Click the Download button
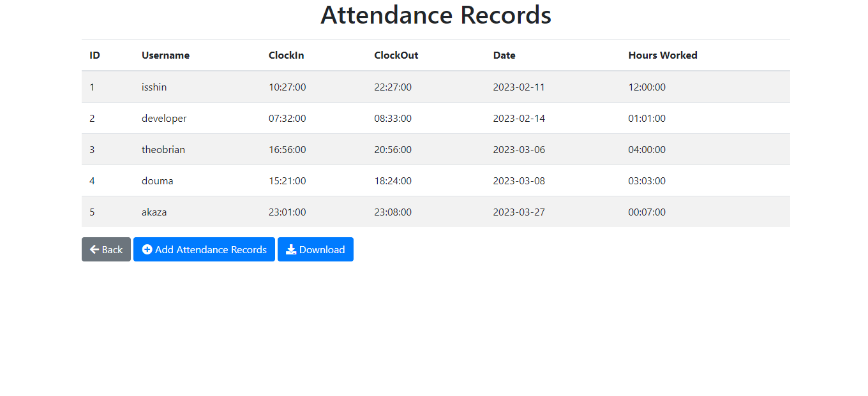Viewport: 868px width, 396px height. pyautogui.click(x=315, y=249)
